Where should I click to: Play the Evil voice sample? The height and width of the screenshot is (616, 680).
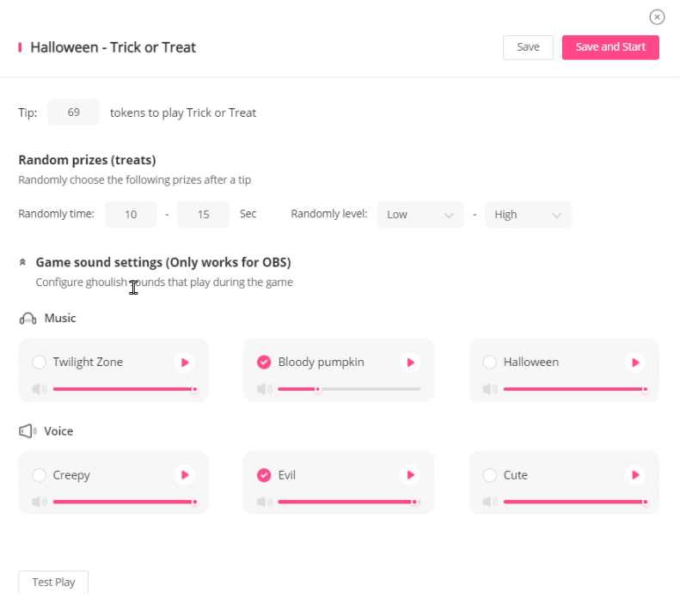pos(410,475)
